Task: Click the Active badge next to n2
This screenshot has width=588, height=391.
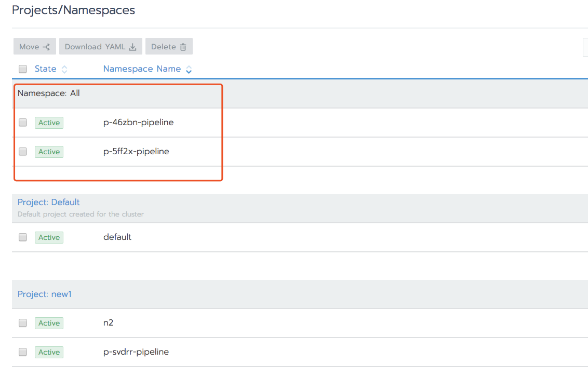Action: coord(49,322)
